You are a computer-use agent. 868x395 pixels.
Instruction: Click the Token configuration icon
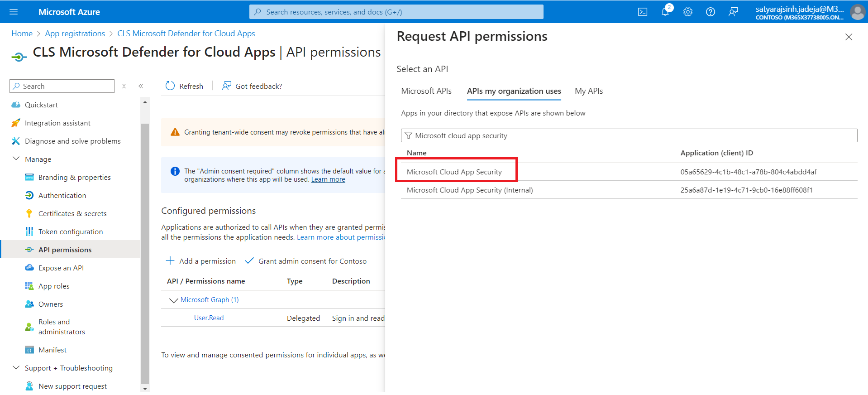tap(29, 231)
